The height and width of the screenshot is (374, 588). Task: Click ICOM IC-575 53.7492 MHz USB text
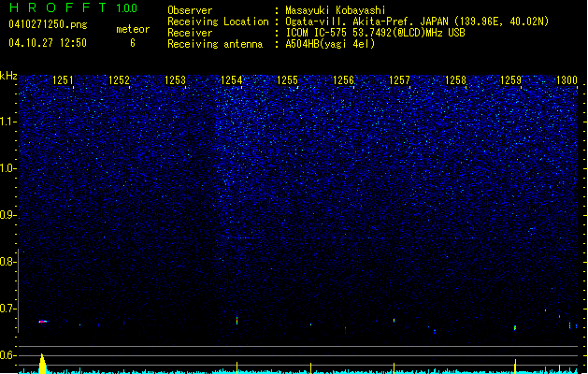pos(376,33)
